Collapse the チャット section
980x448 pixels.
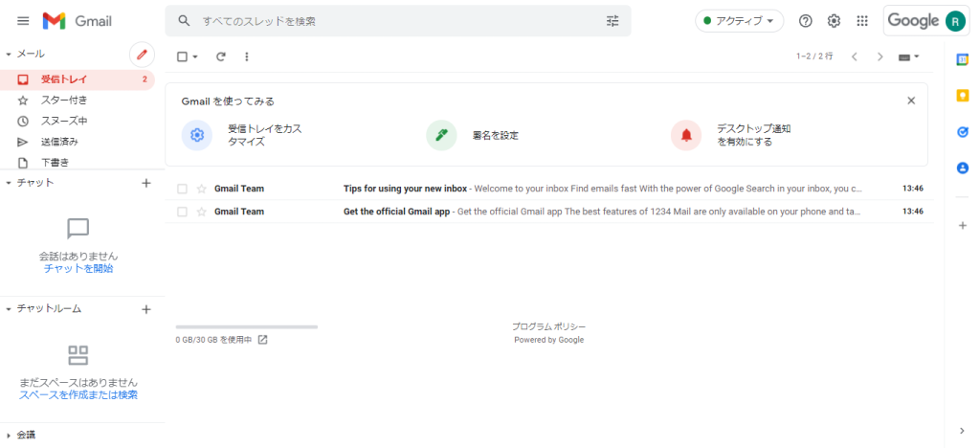[x=9, y=182]
